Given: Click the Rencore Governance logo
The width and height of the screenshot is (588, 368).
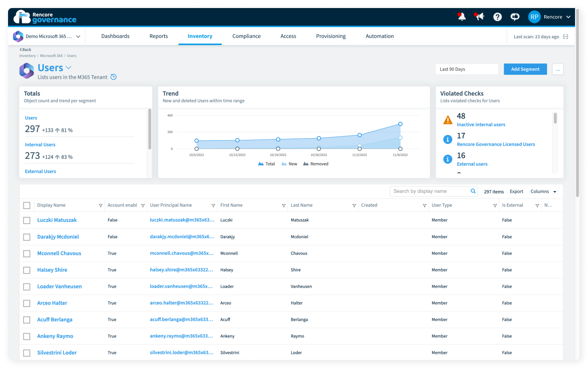Looking at the screenshot, I should (x=45, y=17).
